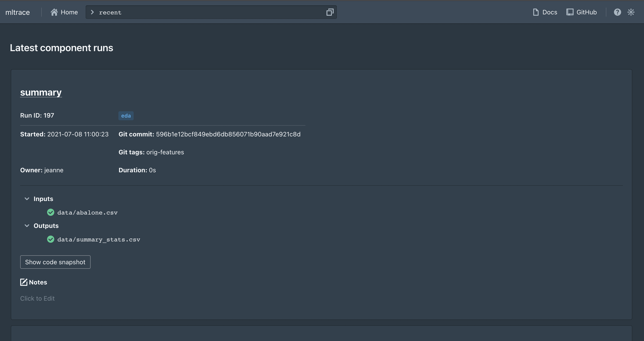Collapse the Outputs section chevron
The width and height of the screenshot is (644, 341).
click(27, 226)
